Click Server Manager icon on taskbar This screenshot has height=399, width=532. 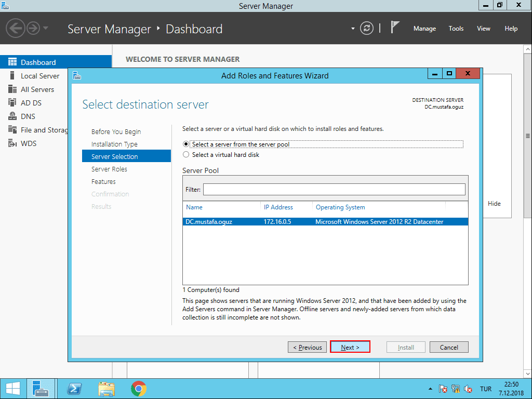pos(41,389)
